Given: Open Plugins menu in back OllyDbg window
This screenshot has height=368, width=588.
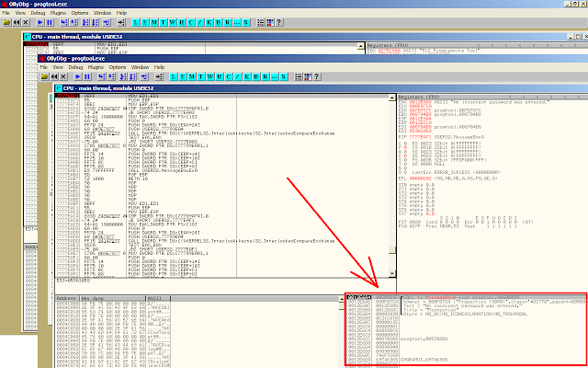Looking at the screenshot, I should 58,13.
